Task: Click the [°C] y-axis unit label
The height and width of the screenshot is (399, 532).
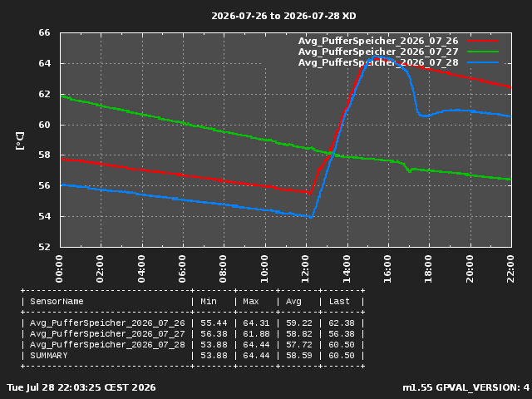Action: [20, 140]
